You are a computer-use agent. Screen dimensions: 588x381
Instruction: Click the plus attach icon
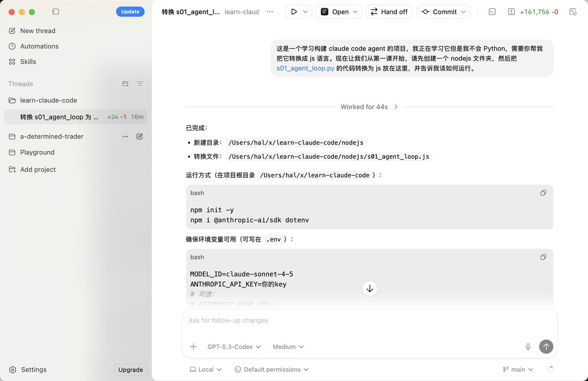[x=194, y=347]
